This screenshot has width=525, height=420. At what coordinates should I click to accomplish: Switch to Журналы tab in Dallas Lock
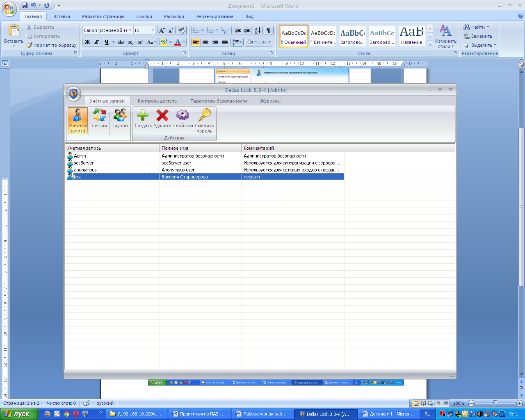pyautogui.click(x=270, y=101)
